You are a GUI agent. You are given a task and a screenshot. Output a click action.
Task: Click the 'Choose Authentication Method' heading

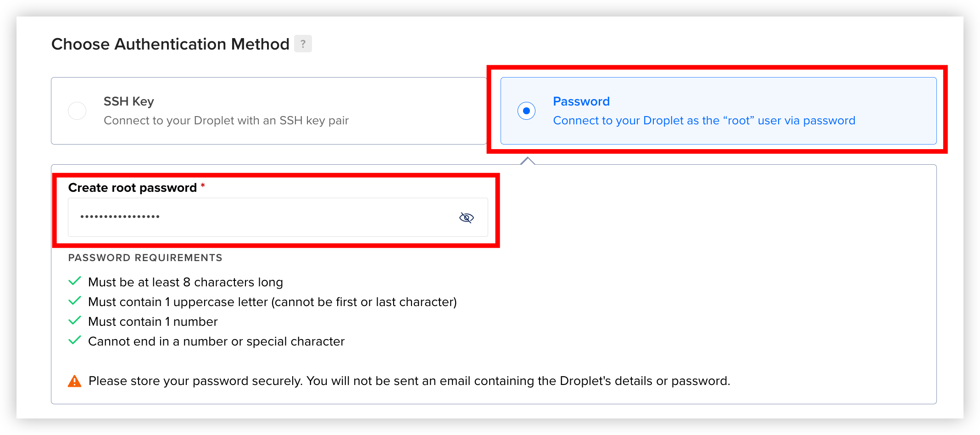[x=170, y=44]
